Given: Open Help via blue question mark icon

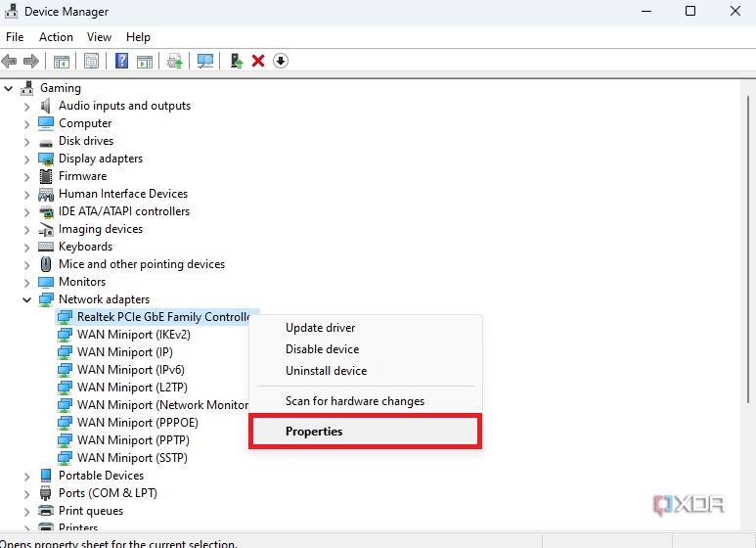Looking at the screenshot, I should (121, 62).
